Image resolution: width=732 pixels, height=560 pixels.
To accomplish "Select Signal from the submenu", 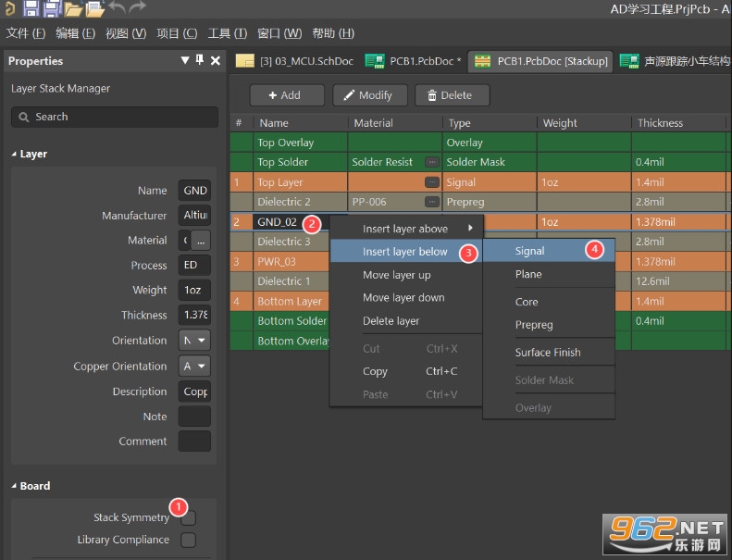I will point(549,251).
